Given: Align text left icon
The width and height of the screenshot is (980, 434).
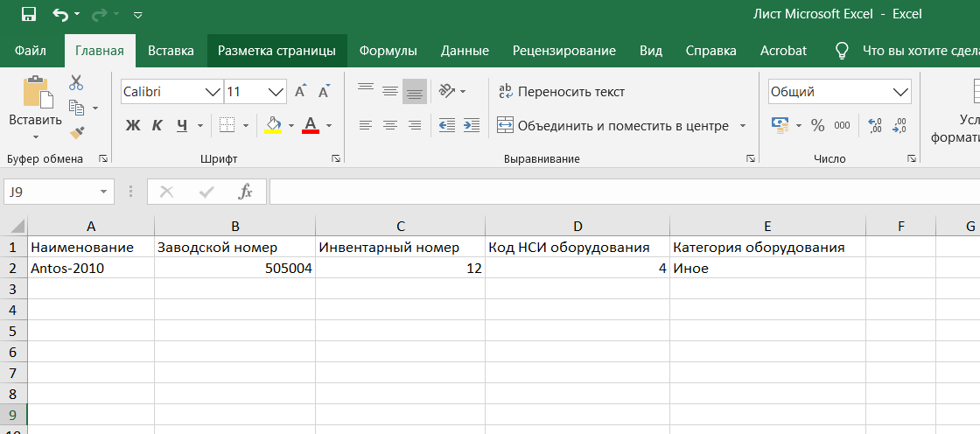Looking at the screenshot, I should [x=366, y=126].
